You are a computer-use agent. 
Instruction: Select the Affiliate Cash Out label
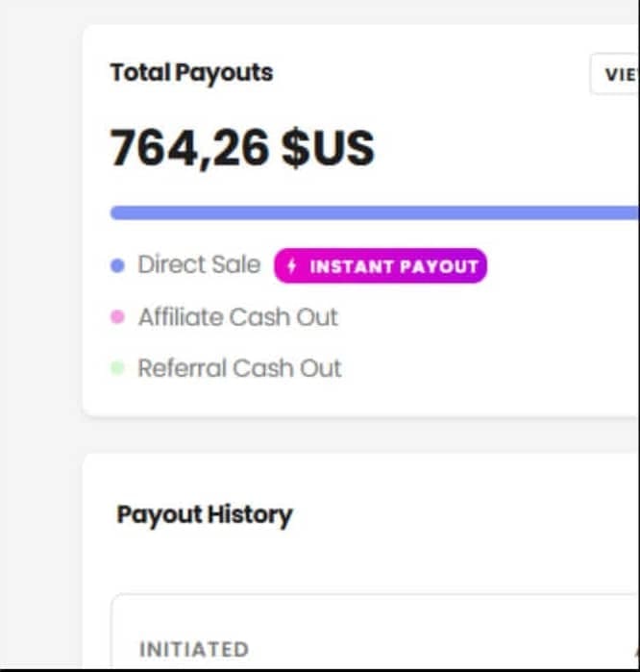(x=238, y=317)
